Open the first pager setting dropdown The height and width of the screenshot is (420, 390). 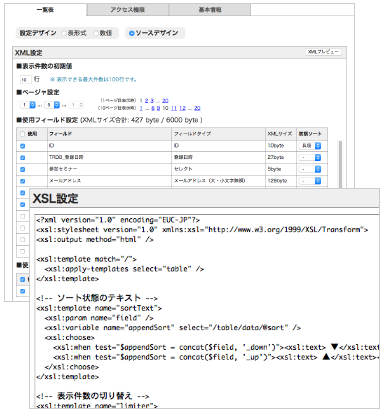[28, 105]
